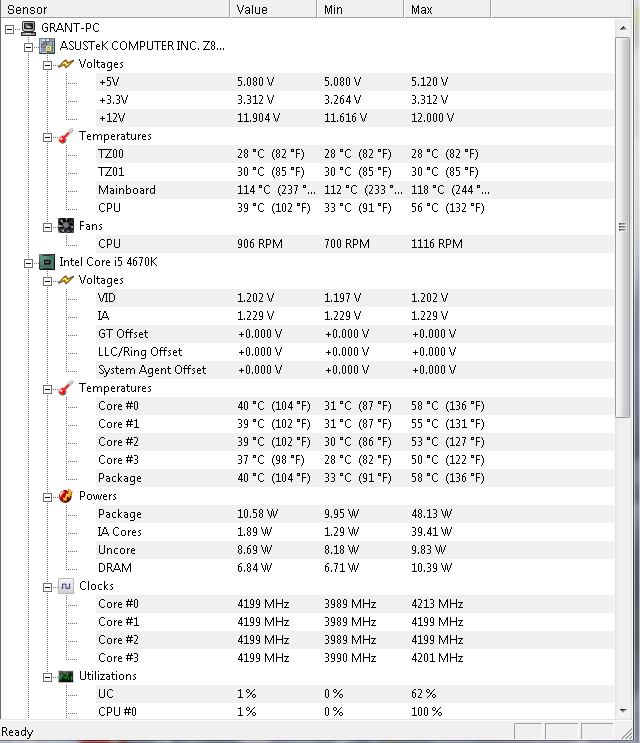Click the Min column header

(361, 9)
